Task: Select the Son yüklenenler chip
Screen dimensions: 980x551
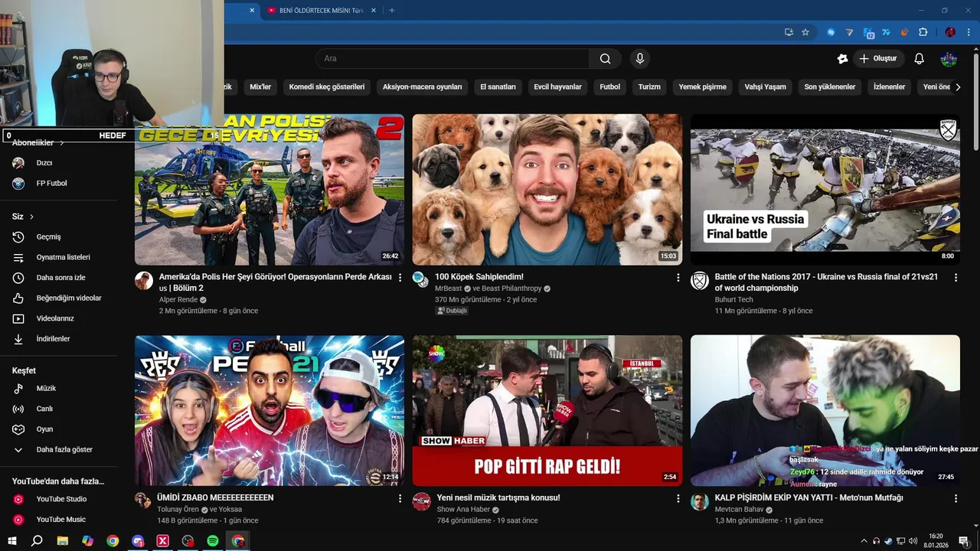Action: 830,87
